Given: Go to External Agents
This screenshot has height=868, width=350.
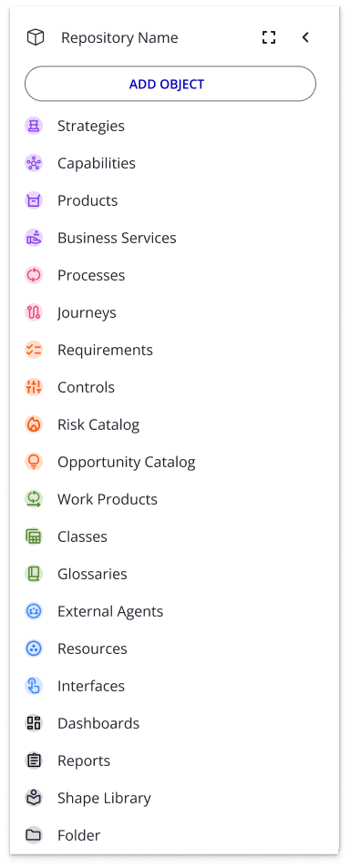Looking at the screenshot, I should pyautogui.click(x=170, y=612).
